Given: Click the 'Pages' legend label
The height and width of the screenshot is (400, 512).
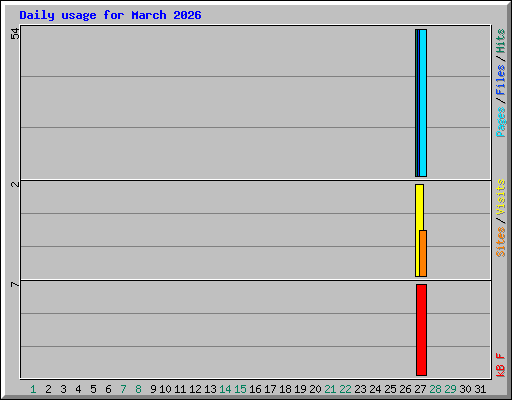Looking at the screenshot, I should coord(501,122).
